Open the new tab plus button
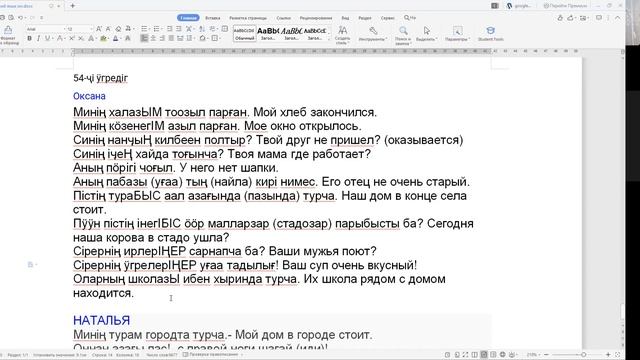 tap(73, 6)
